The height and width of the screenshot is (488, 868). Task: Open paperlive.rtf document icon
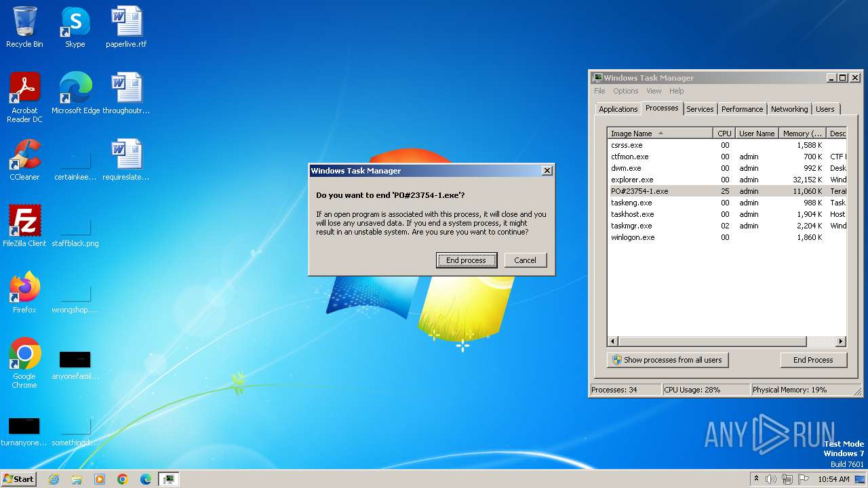coord(126,27)
